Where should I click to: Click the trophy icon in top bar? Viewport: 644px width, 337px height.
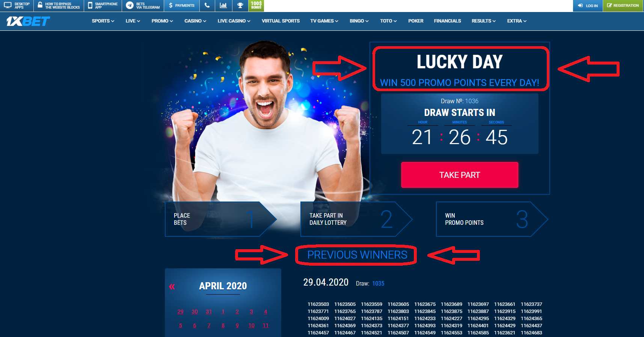tap(240, 5)
